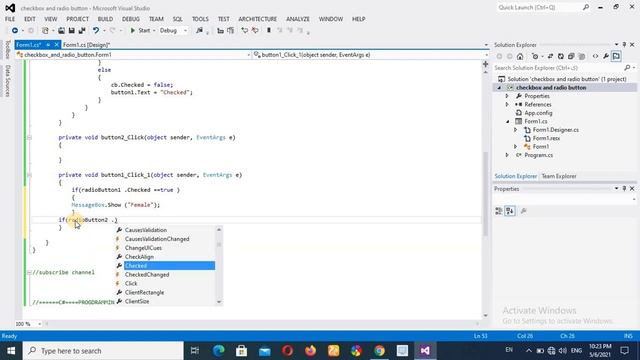Click the New Project toolbar icon
Image resolution: width=640 pixels, height=360 pixels.
(x=45, y=31)
